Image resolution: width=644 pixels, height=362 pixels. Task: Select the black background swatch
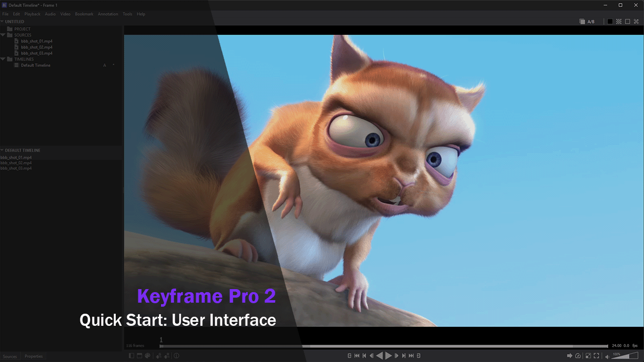(x=610, y=22)
